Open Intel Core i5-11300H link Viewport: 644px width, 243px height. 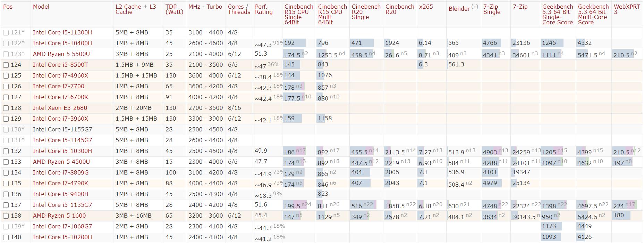coord(62,33)
